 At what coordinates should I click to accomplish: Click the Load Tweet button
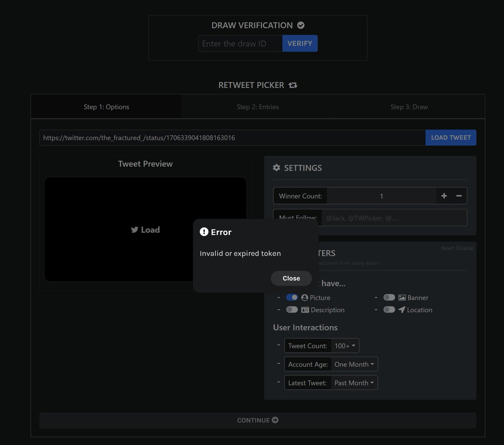pos(451,137)
